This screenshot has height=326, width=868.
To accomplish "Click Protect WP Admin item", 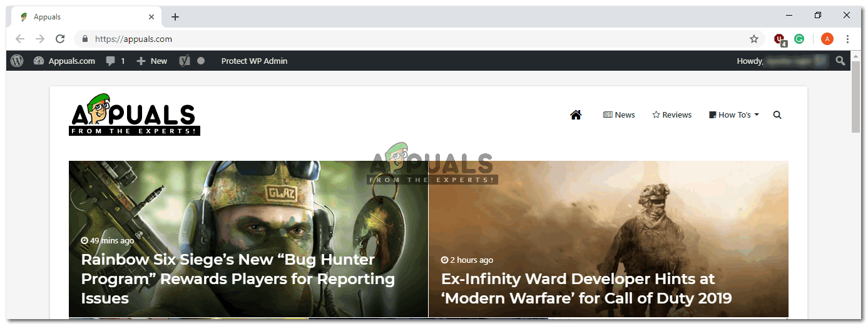I will coord(254,61).
